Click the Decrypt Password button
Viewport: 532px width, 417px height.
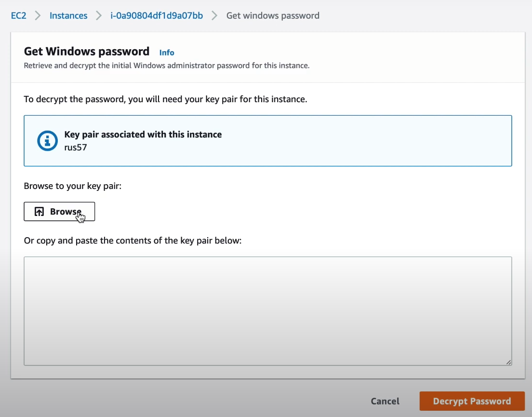pos(472,401)
